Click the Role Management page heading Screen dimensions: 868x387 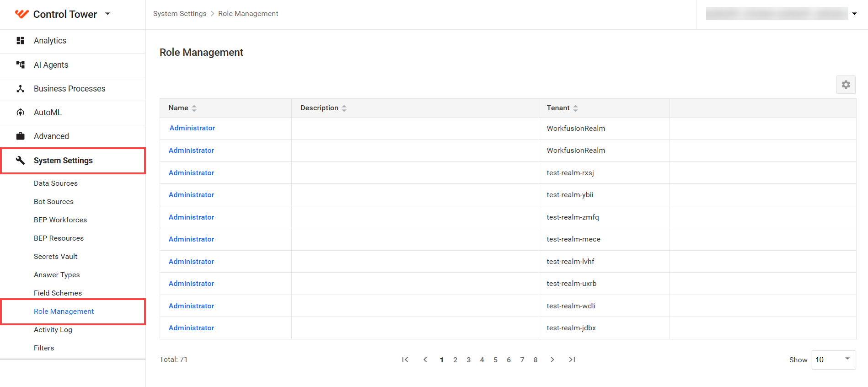(x=201, y=53)
